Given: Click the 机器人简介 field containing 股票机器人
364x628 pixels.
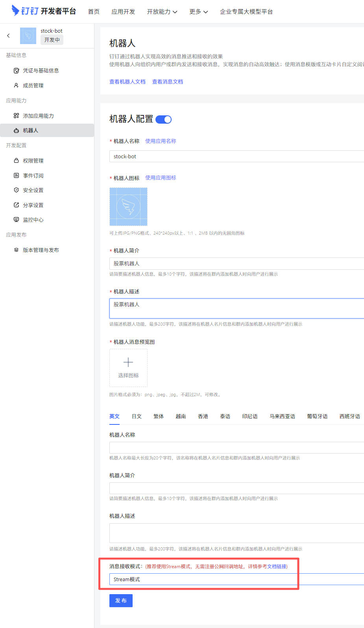Looking at the screenshot, I should (x=237, y=263).
